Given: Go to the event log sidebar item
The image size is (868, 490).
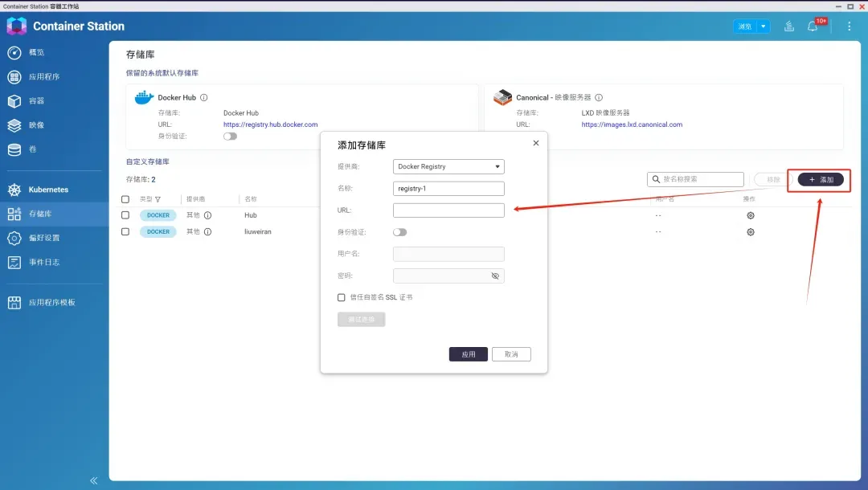Looking at the screenshot, I should [x=44, y=262].
